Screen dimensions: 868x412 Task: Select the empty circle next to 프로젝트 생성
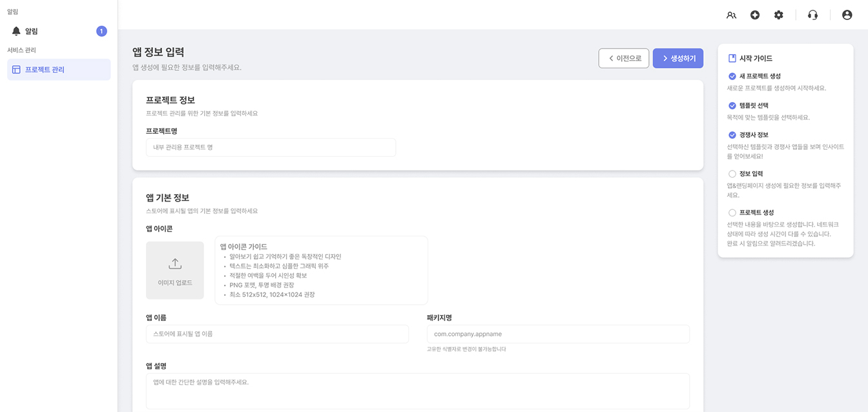click(732, 212)
